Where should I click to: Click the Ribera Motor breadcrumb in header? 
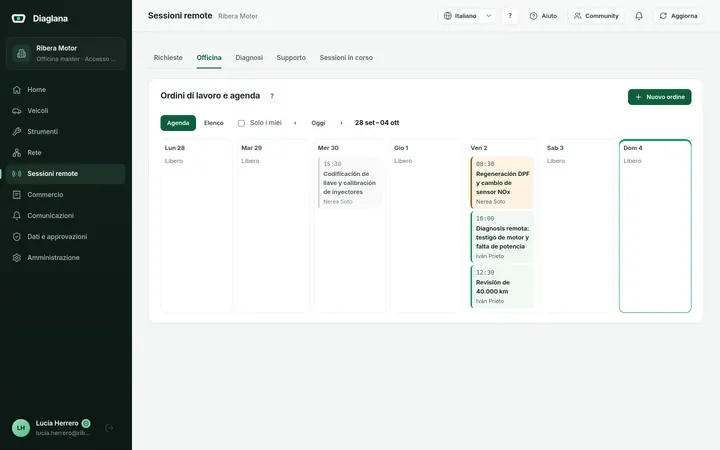(238, 16)
